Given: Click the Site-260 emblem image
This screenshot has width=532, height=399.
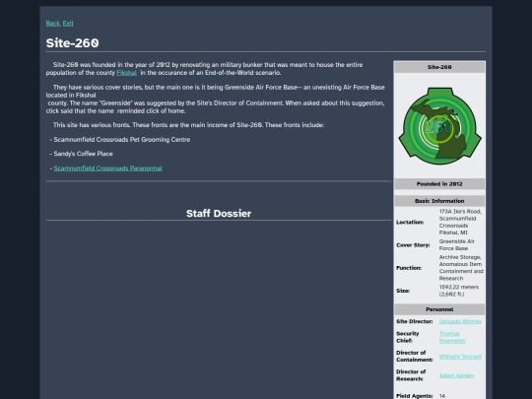Looking at the screenshot, I should tap(439, 126).
